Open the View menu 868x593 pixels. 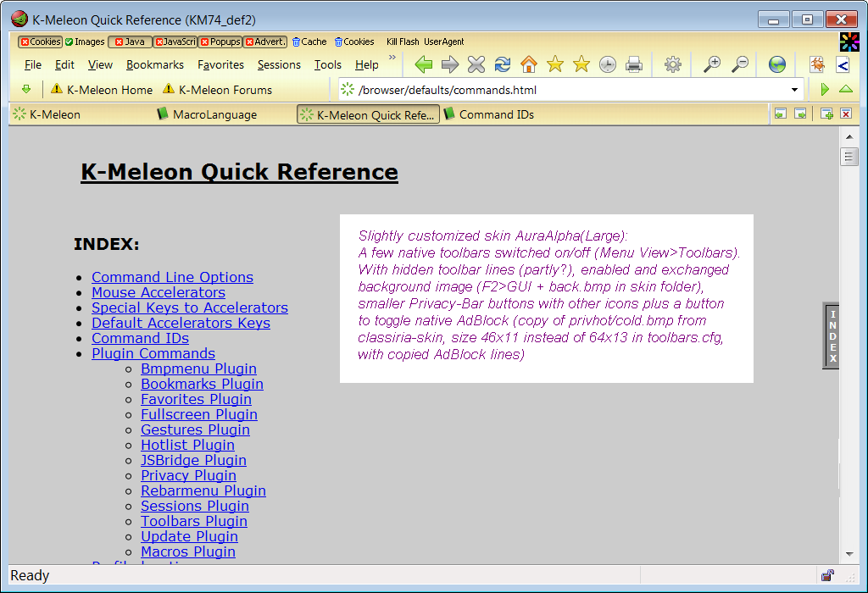point(100,64)
